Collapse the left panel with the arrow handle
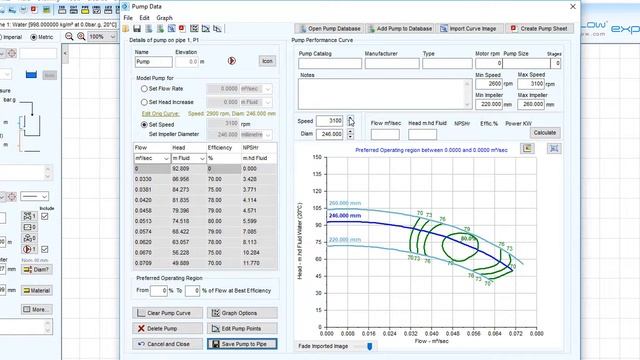The image size is (640, 360). 65,53
